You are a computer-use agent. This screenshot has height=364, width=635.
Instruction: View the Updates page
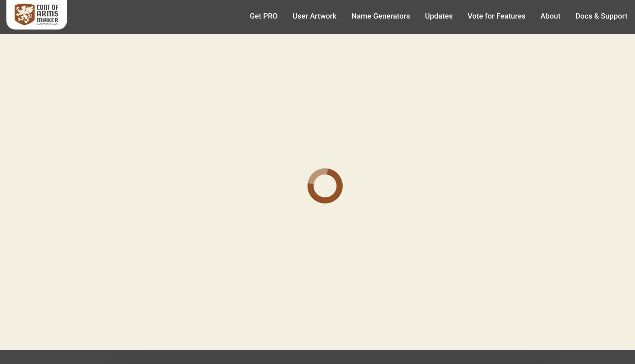[x=438, y=16]
